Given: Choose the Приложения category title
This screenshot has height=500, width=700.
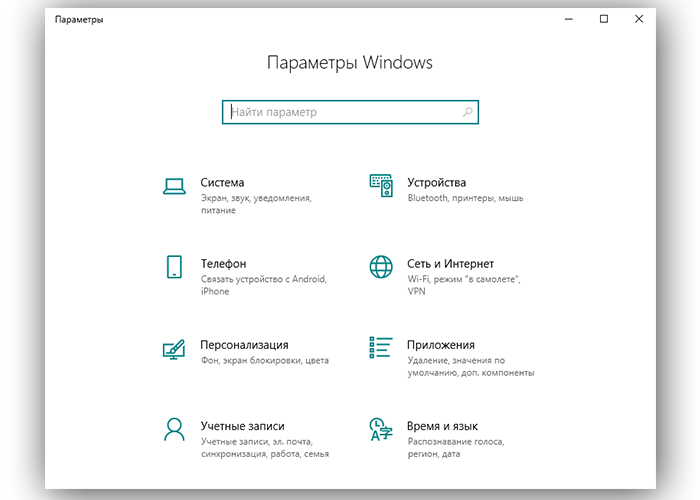Looking at the screenshot, I should tap(441, 345).
